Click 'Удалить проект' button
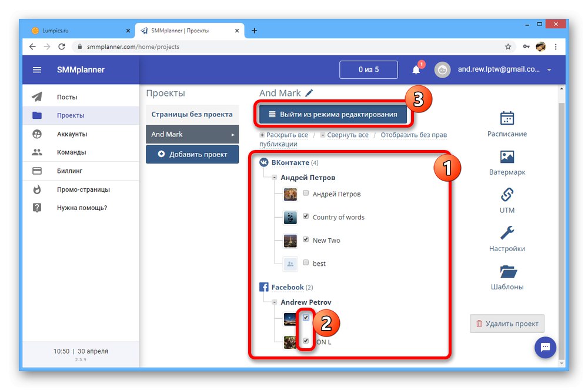The height and width of the screenshot is (390, 588). pyautogui.click(x=507, y=324)
